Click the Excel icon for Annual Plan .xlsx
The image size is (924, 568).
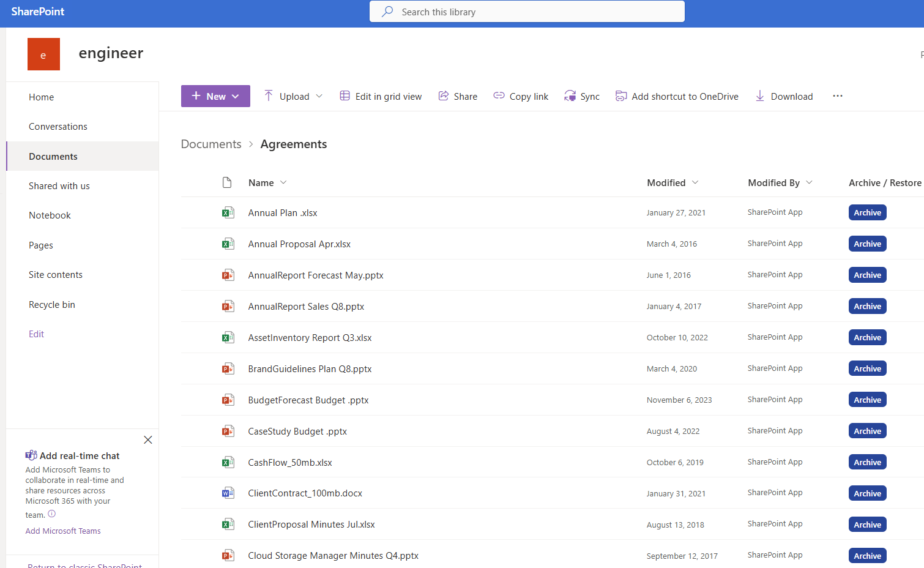[x=228, y=213]
